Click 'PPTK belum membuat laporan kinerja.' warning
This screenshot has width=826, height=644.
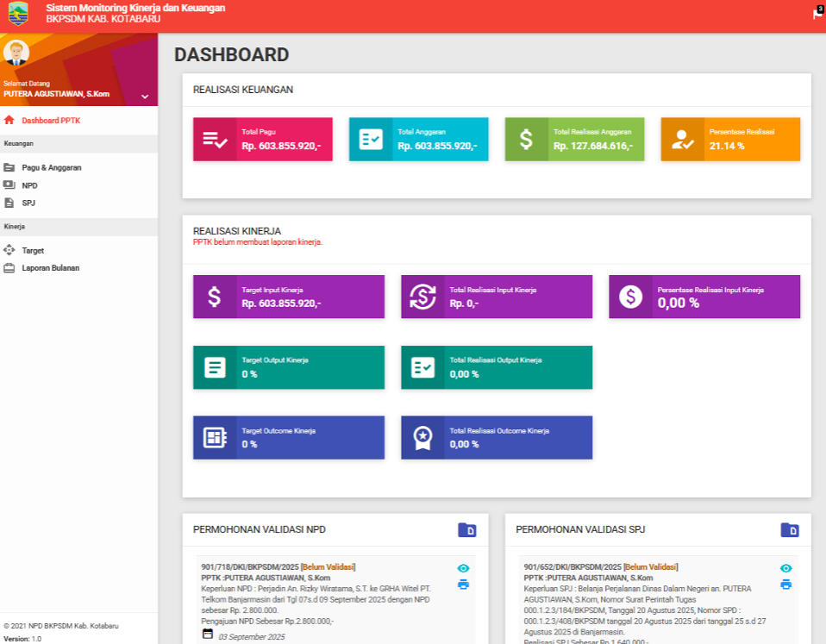[258, 242]
